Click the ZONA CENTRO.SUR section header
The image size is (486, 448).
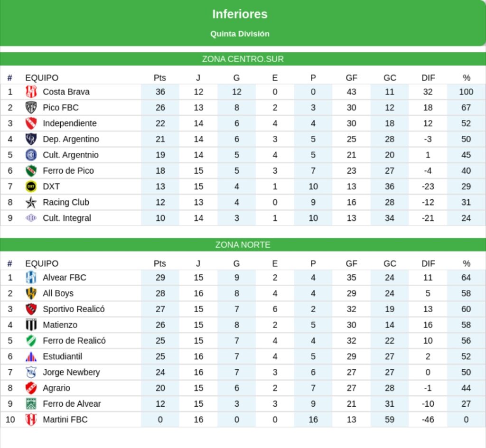click(x=243, y=59)
